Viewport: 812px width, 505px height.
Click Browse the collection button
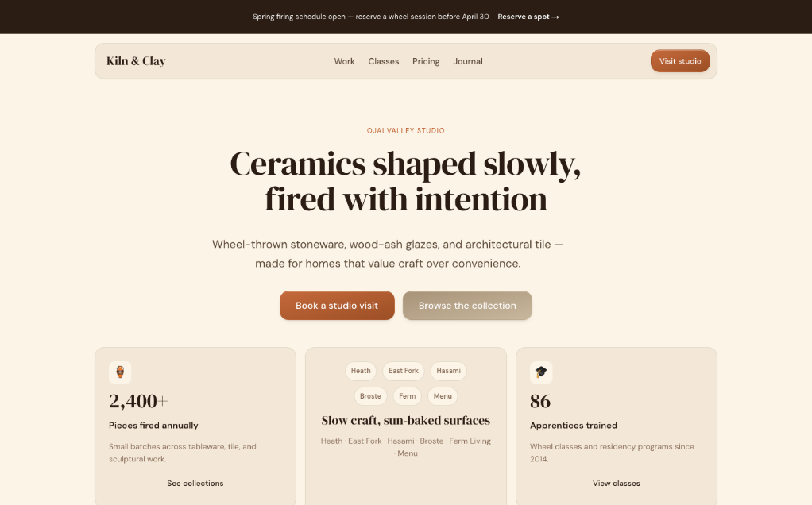[x=468, y=305]
